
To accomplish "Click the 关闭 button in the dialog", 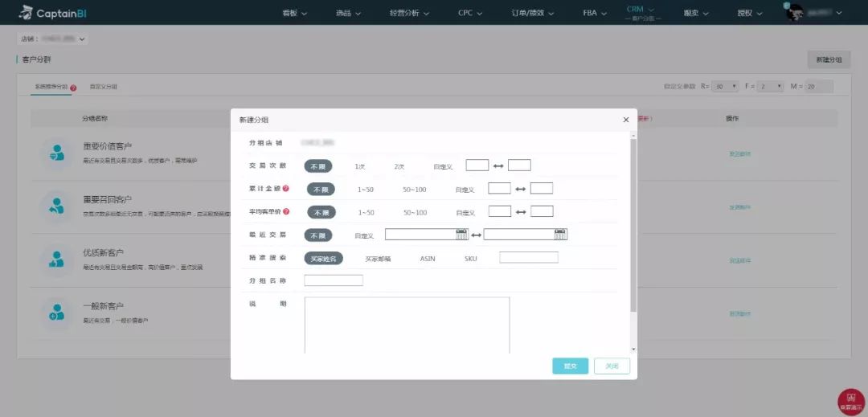I will point(612,366).
